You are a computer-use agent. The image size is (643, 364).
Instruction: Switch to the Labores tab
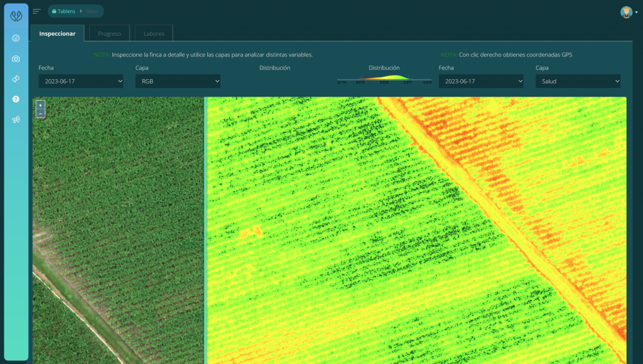[154, 33]
